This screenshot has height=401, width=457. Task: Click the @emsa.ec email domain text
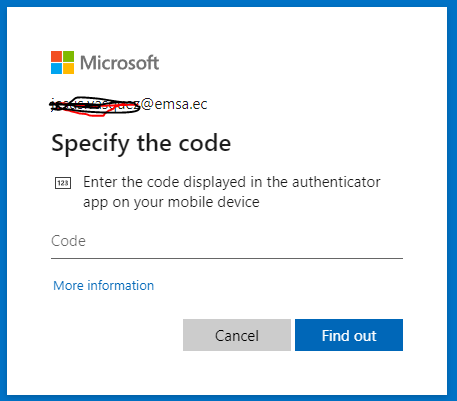174,104
